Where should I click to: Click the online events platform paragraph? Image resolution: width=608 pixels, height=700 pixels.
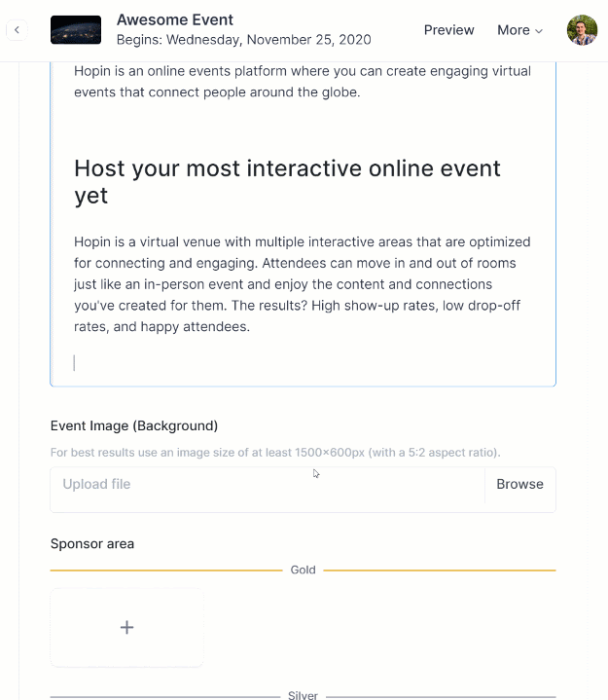click(x=303, y=82)
